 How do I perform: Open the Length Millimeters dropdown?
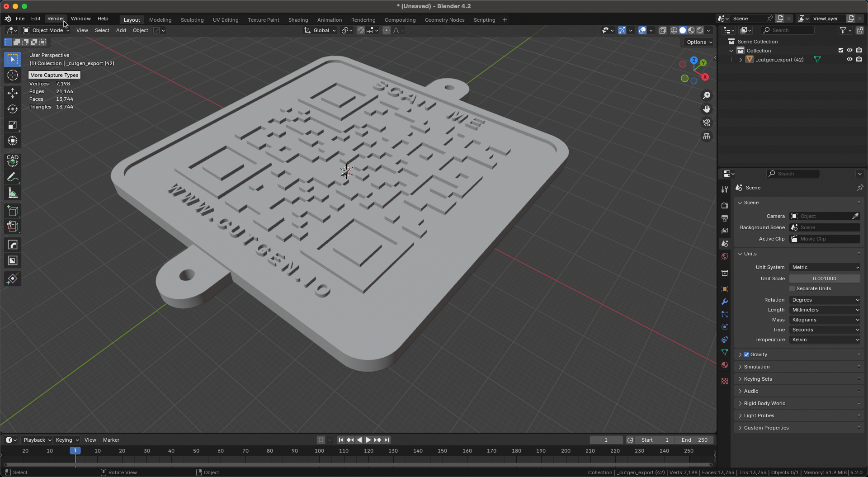[825, 310]
